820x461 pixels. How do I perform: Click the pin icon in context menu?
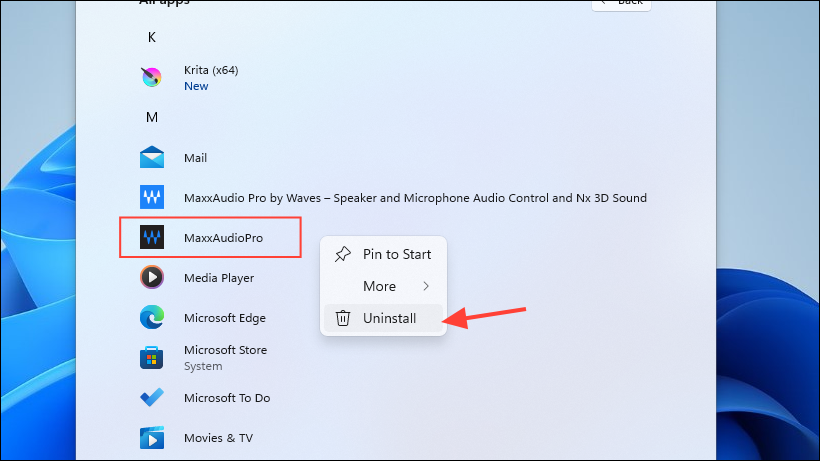click(x=343, y=254)
